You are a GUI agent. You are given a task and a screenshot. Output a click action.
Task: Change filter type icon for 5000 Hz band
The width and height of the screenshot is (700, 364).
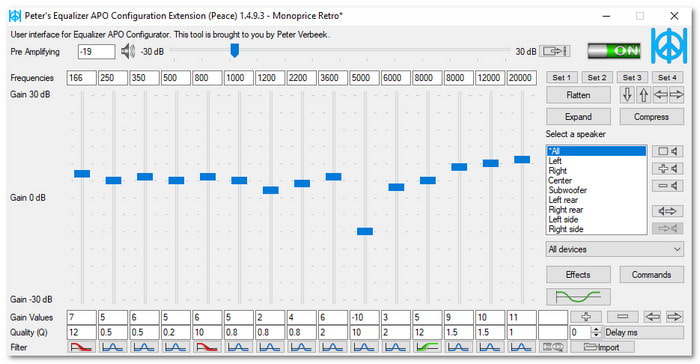click(x=364, y=347)
